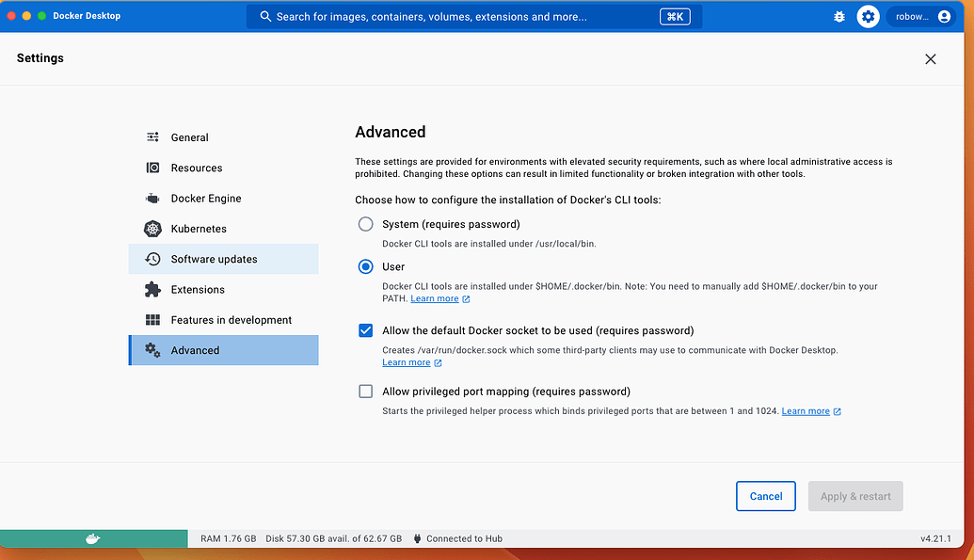974x560 pixels.
Task: Select the User CLI installation option
Action: tap(365, 266)
